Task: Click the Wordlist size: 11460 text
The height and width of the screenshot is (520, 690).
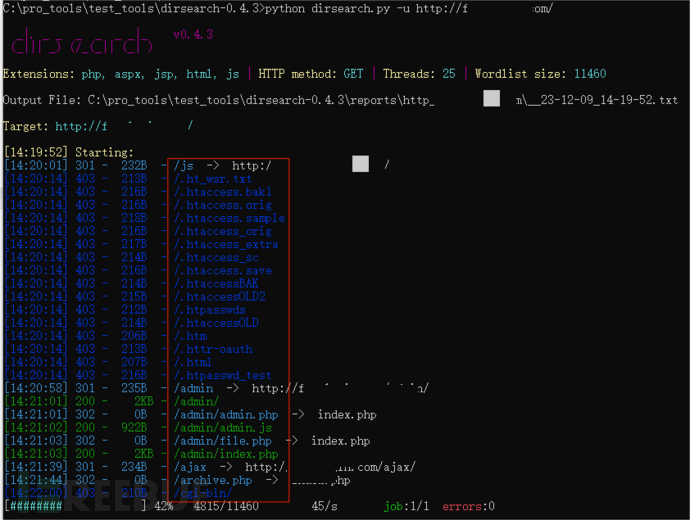Action: coord(540,74)
